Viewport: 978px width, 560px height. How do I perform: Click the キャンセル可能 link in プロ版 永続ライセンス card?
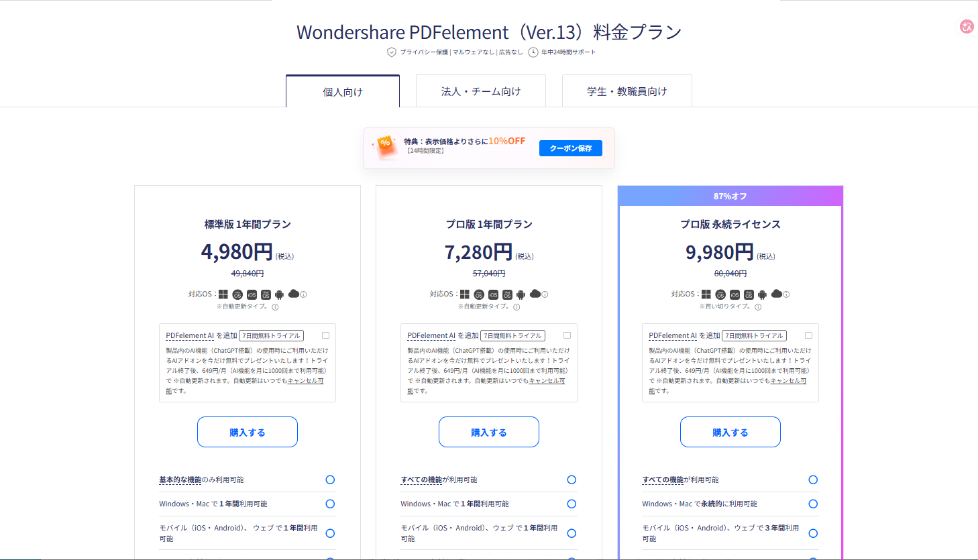coord(788,381)
